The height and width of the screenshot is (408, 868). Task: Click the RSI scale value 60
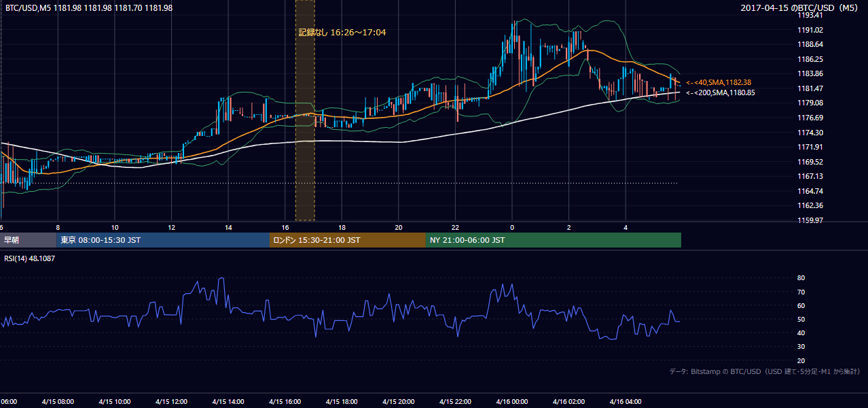click(801, 305)
